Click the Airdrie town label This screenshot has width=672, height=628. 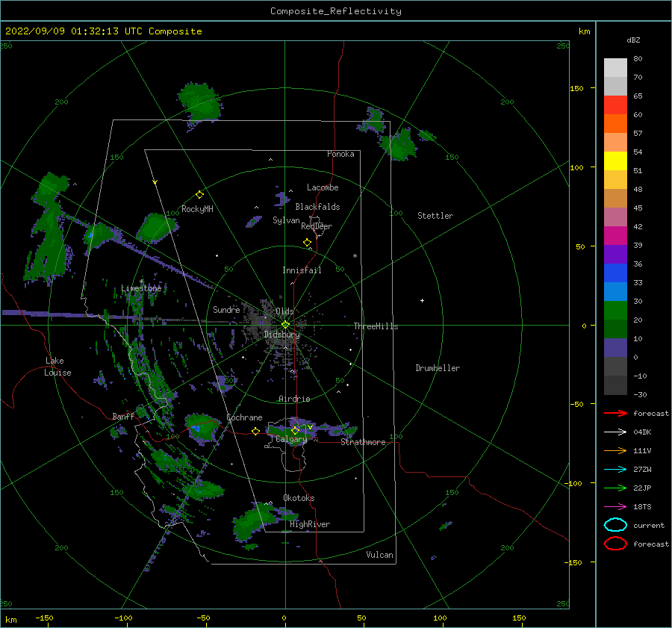point(294,399)
